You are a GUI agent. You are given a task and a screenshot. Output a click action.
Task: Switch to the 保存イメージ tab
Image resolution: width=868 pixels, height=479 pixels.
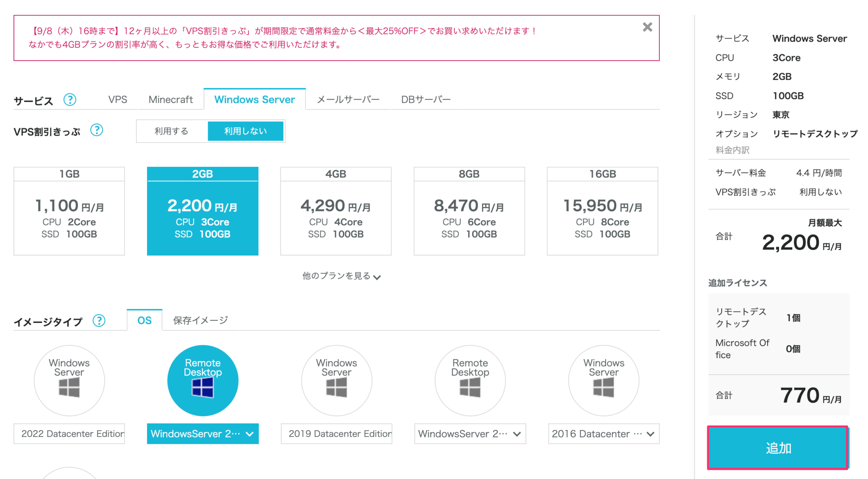click(200, 320)
